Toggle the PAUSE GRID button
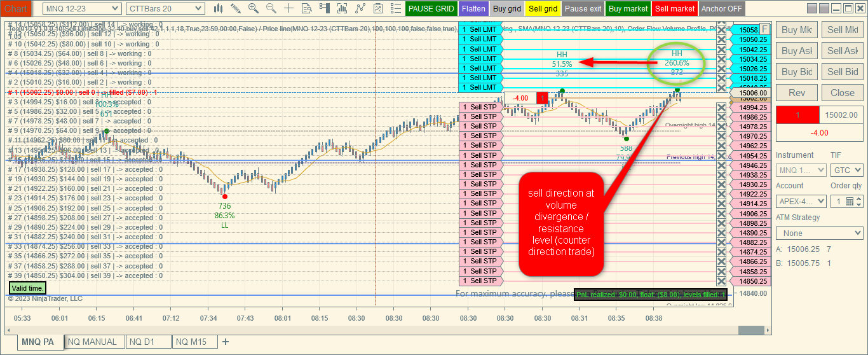The image size is (868, 355). 431,9
